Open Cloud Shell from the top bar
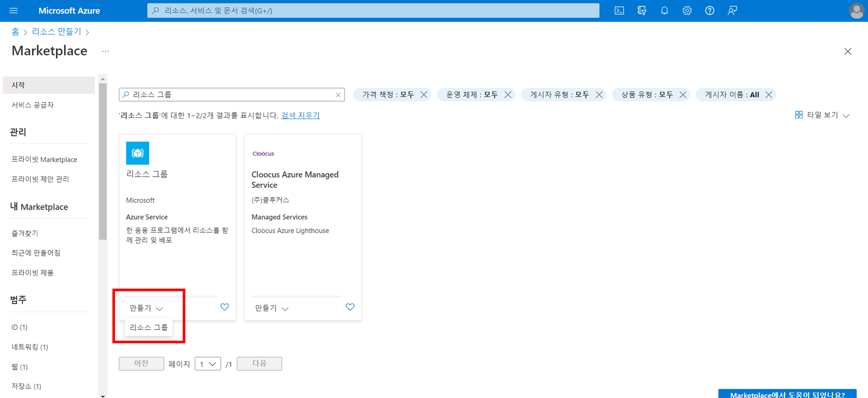 [x=619, y=10]
